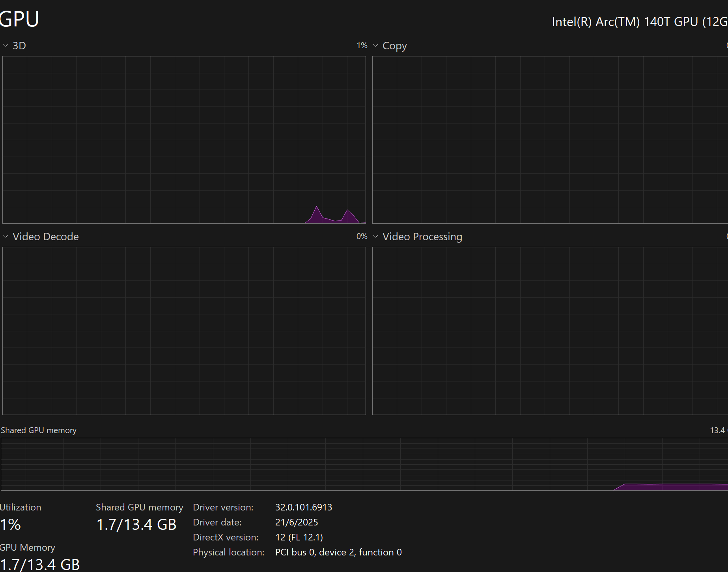The image size is (728, 572).
Task: Click the Intel(R) Arc(TM) 140T GPU name
Action: [640, 22]
